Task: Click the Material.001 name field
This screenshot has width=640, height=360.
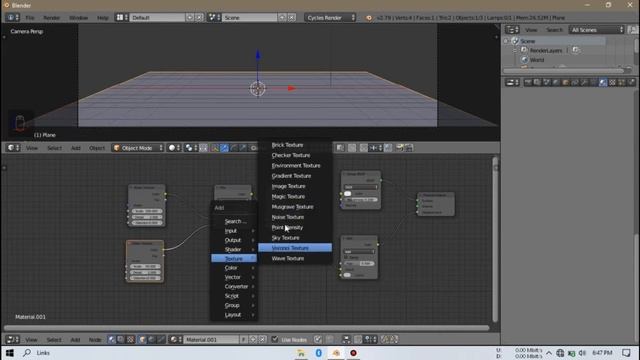Action: click(x=211, y=340)
